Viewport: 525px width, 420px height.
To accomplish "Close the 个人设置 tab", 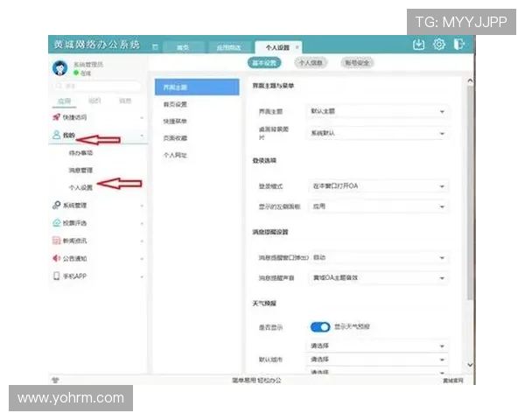I will pyautogui.click(x=297, y=47).
